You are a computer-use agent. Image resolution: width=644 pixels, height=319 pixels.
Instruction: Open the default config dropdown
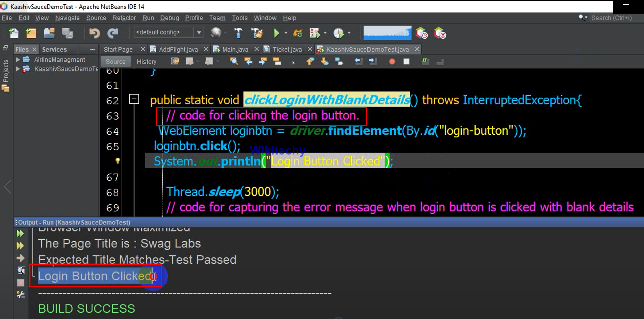coord(199,32)
